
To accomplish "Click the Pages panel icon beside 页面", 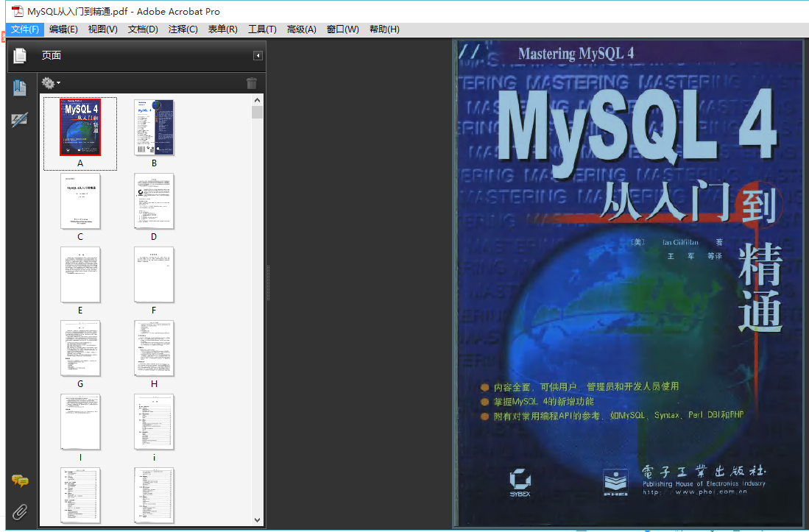I will [20, 55].
